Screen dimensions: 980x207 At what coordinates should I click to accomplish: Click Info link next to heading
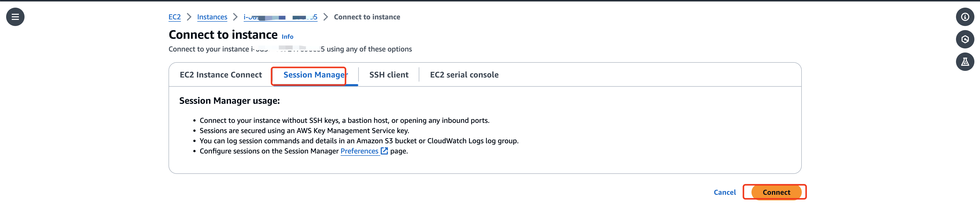pyautogui.click(x=287, y=36)
